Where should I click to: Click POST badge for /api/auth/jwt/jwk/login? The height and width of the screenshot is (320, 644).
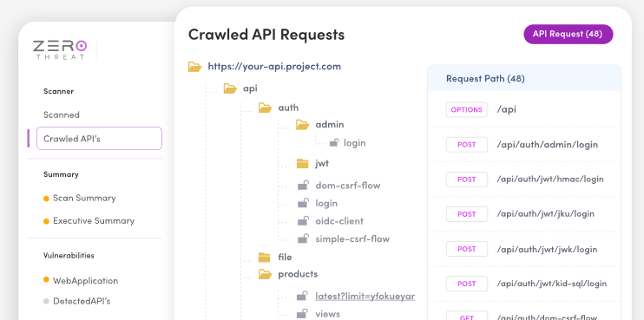[467, 249]
